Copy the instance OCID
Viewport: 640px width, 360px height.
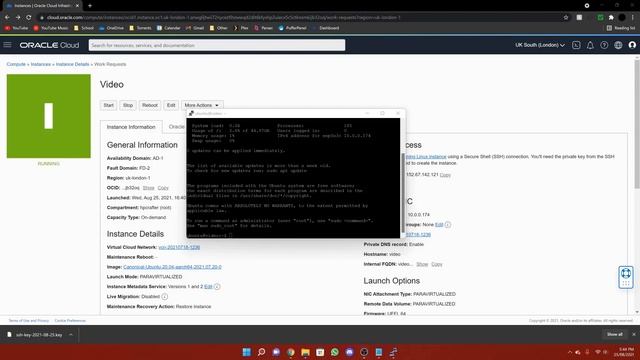163,188
